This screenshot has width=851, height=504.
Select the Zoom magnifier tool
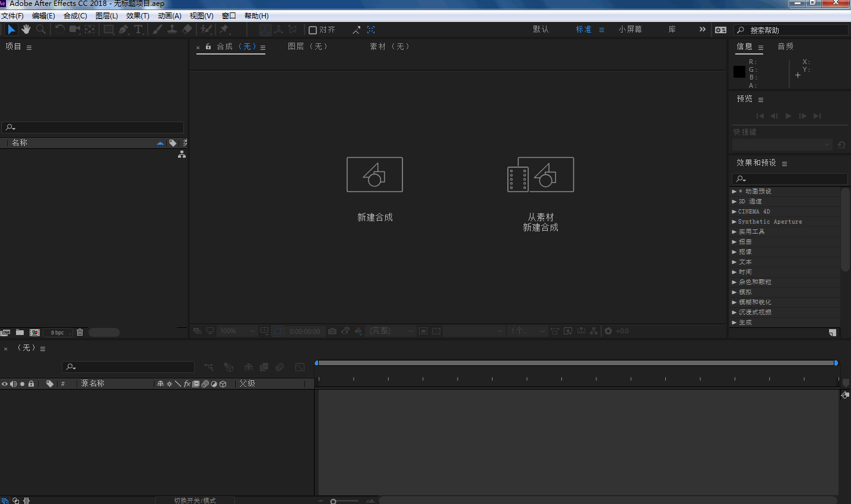41,29
